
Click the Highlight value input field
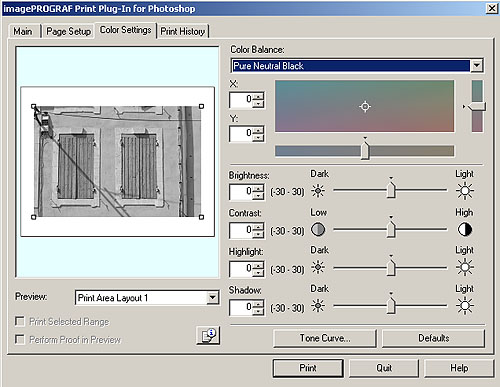pos(241,269)
